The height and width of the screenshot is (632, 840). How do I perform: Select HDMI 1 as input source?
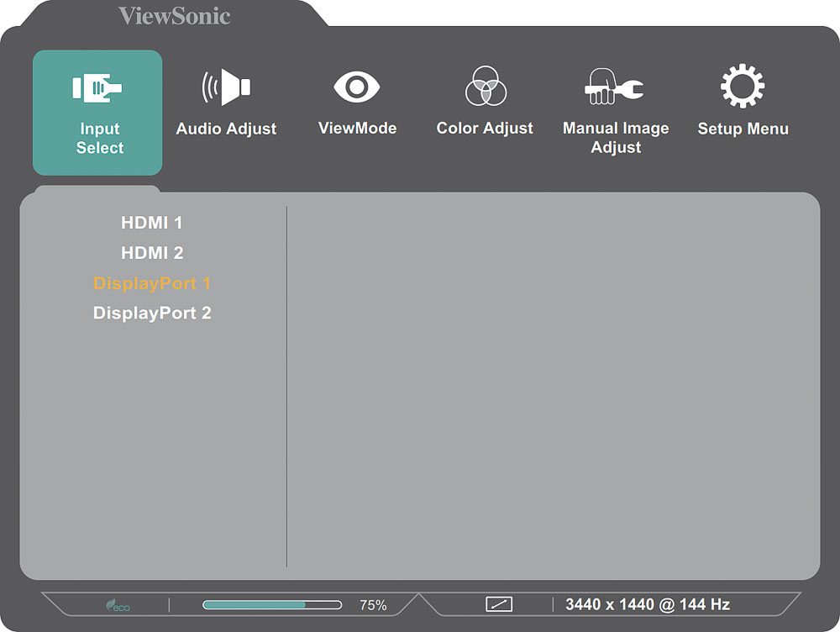point(152,223)
